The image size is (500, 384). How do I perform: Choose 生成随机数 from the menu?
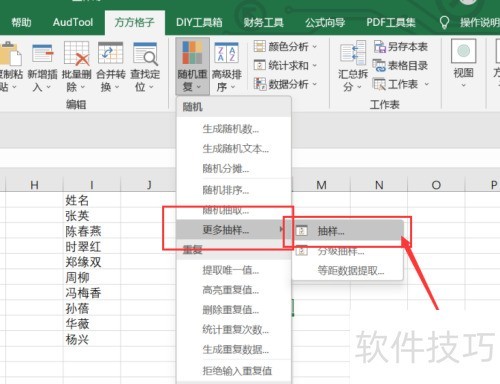234,129
